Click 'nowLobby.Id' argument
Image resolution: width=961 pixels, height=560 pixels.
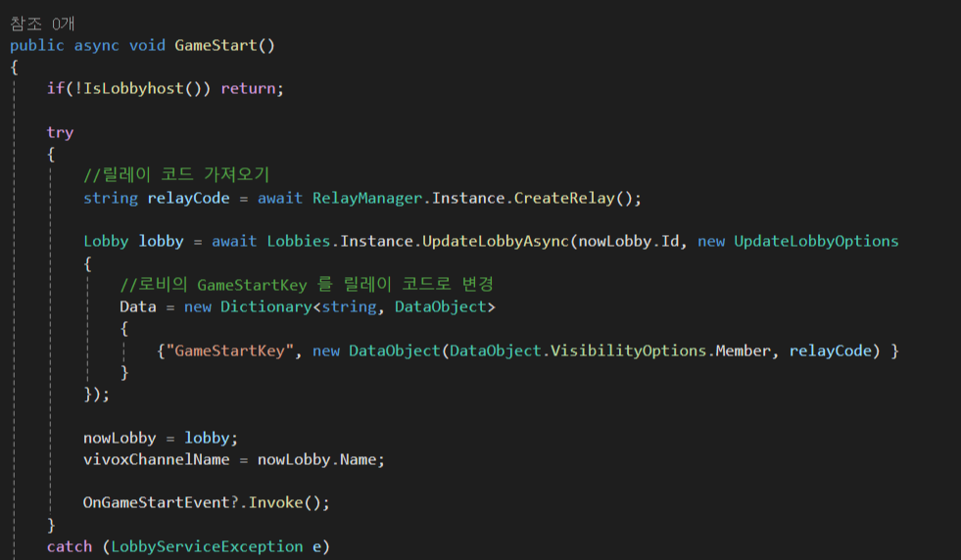629,242
